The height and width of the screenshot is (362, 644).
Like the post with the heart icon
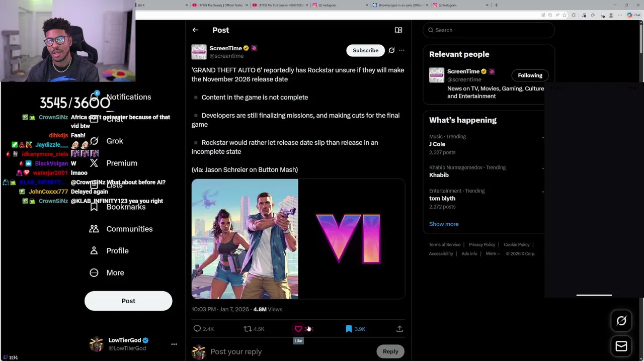[298, 329]
